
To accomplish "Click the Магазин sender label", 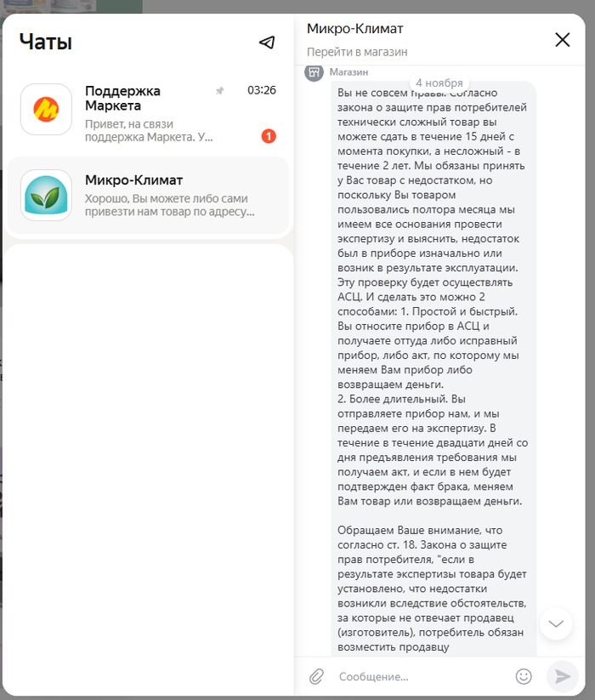I will tap(348, 72).
